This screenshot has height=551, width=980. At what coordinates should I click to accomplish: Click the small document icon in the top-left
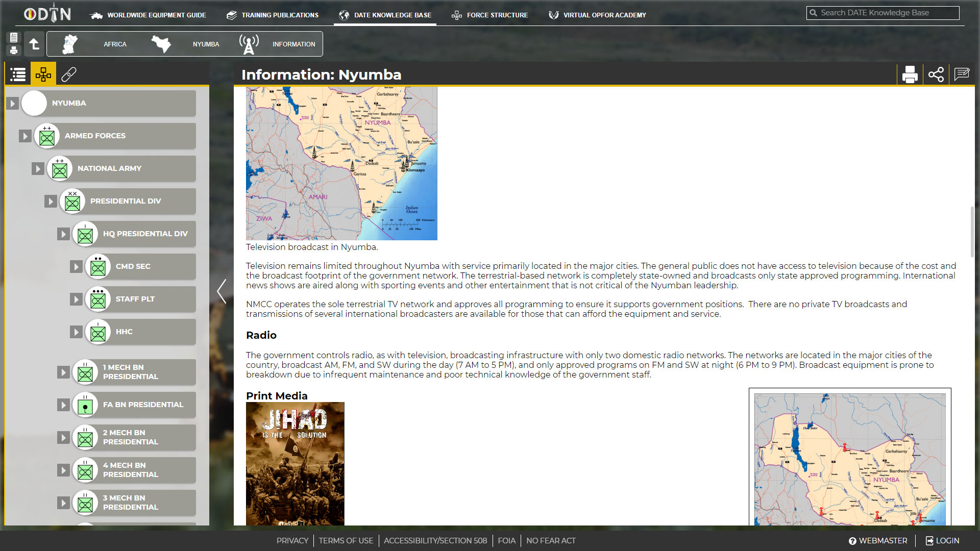pyautogui.click(x=14, y=37)
